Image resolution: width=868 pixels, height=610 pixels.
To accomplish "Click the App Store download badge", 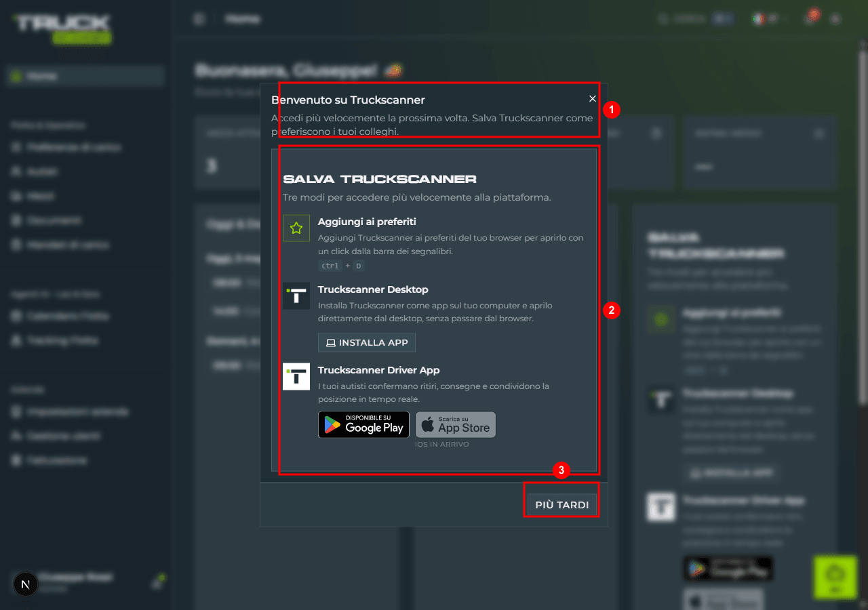I will click(456, 425).
